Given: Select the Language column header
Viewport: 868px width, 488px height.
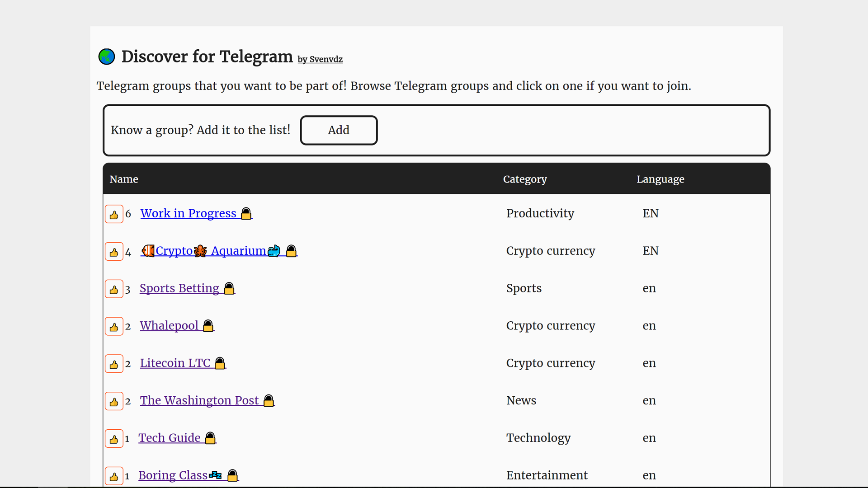Looking at the screenshot, I should [x=660, y=179].
